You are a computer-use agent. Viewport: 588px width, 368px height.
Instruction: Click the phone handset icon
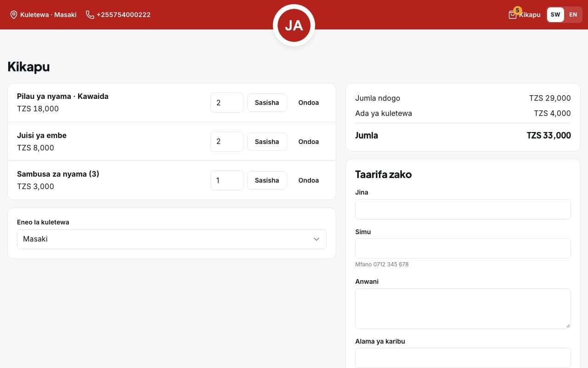click(90, 15)
